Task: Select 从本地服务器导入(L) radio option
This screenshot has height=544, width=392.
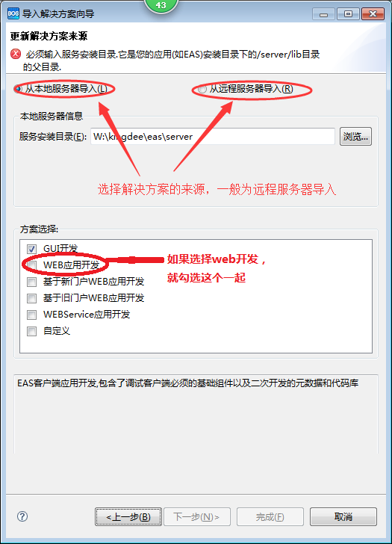Action: tap(19, 89)
